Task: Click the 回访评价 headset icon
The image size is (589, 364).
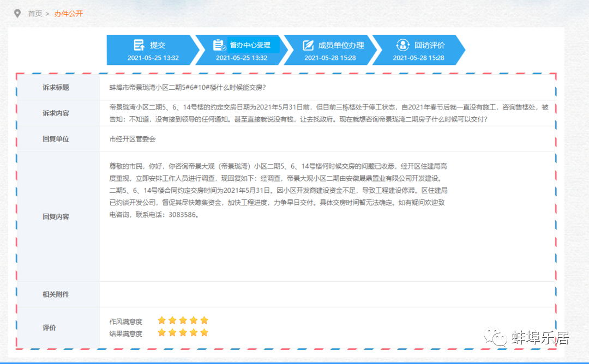Action: coord(402,45)
